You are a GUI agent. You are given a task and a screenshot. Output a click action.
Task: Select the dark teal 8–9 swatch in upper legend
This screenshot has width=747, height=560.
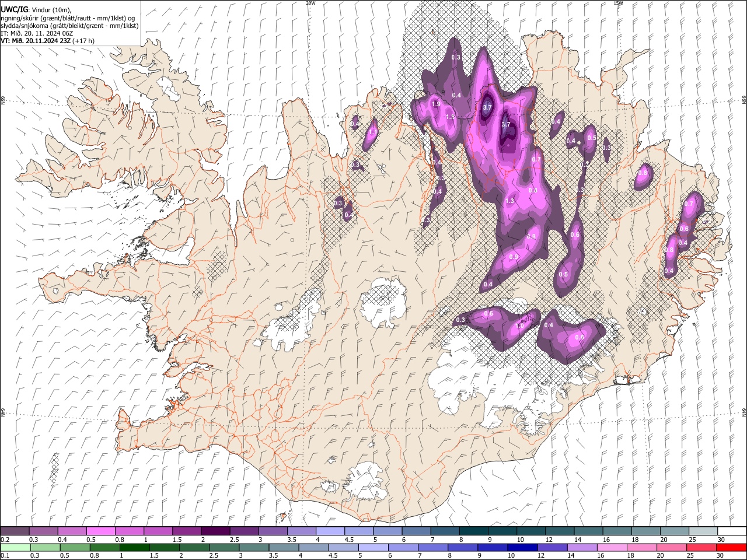click(x=474, y=531)
